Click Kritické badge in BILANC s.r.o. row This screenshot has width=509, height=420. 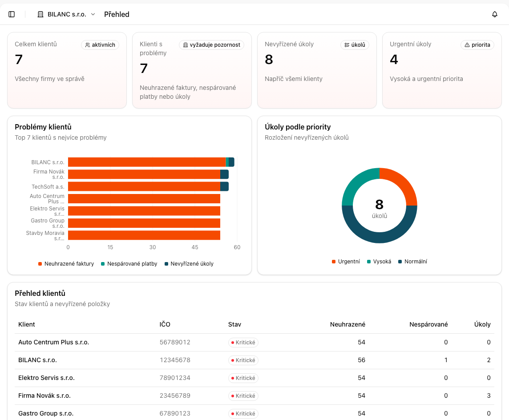[243, 360]
